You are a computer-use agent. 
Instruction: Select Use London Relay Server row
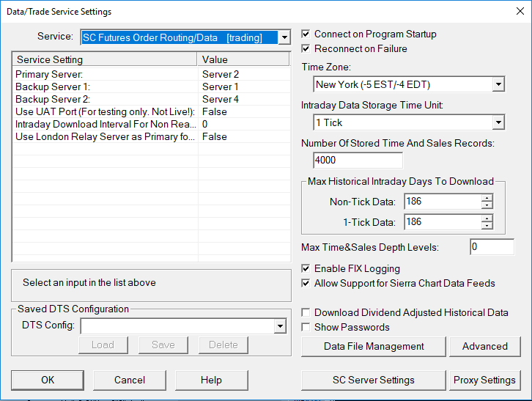pos(152,137)
